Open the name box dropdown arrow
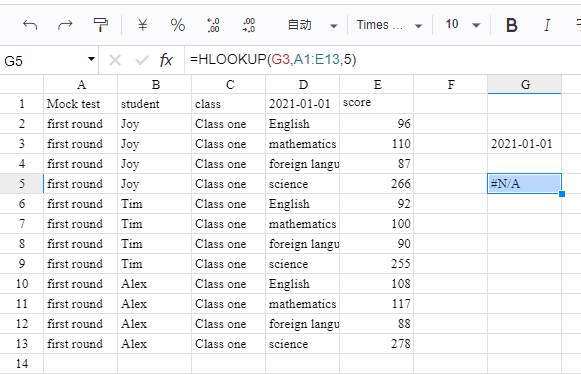 coord(91,59)
